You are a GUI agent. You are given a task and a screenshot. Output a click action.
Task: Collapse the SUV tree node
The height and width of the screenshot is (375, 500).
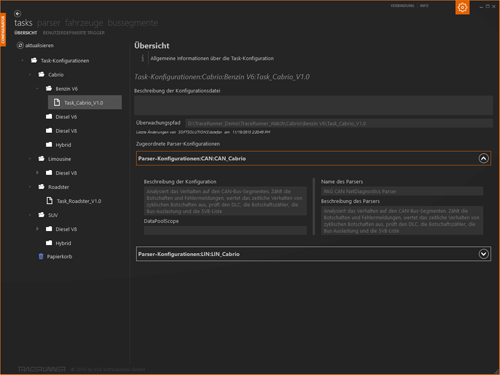click(30, 215)
